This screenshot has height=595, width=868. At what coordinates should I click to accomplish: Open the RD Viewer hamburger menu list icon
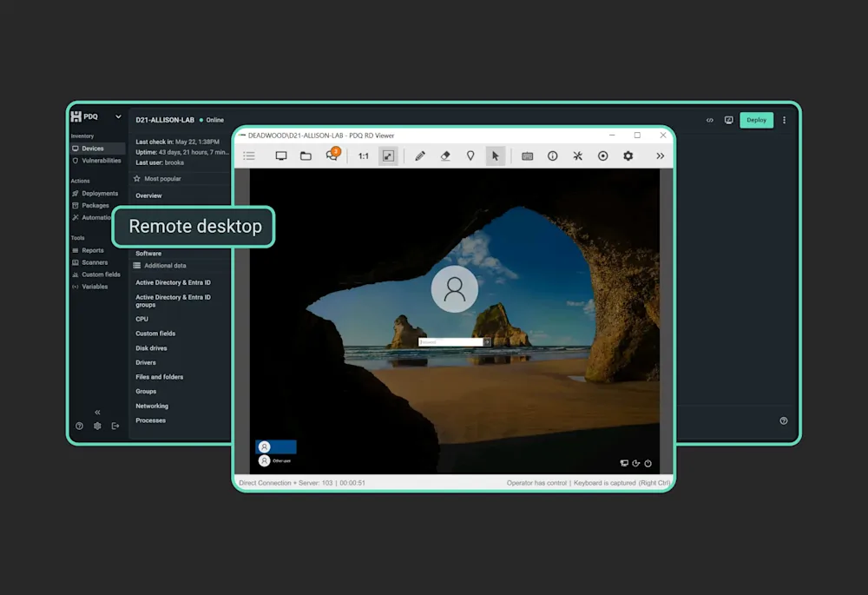tap(249, 156)
